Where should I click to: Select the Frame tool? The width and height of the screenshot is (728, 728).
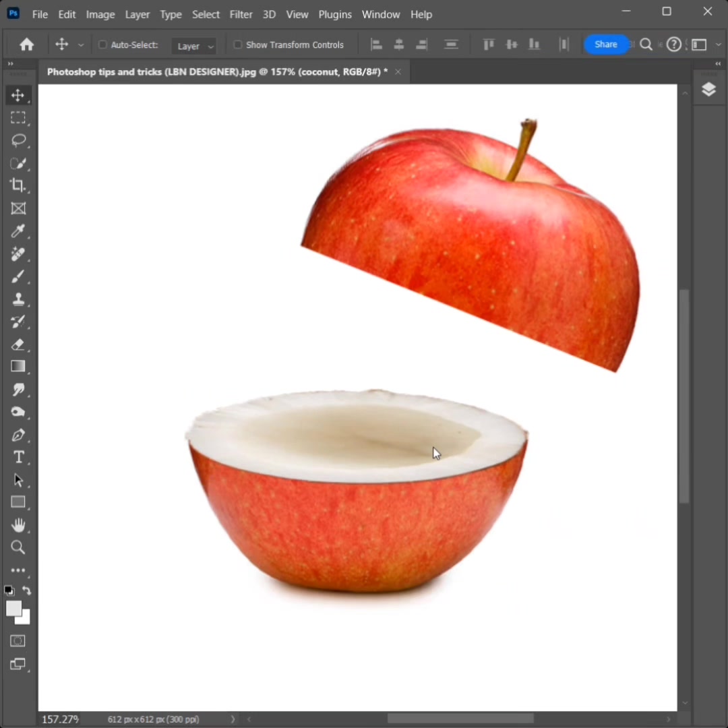[x=18, y=208]
